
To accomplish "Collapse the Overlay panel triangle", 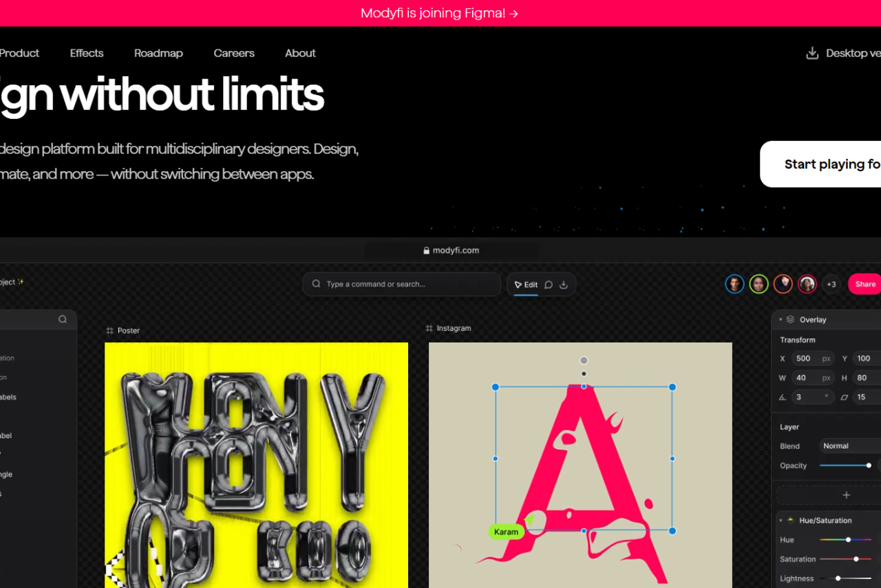I will click(x=781, y=320).
